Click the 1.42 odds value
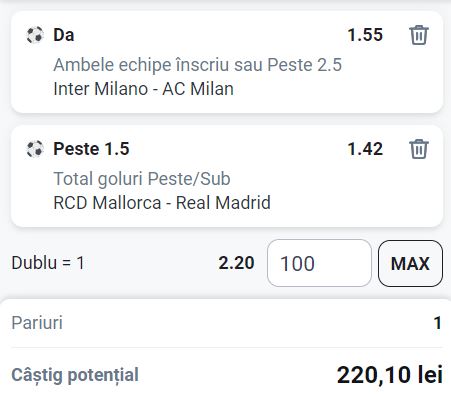The height and width of the screenshot is (394, 451). (365, 149)
